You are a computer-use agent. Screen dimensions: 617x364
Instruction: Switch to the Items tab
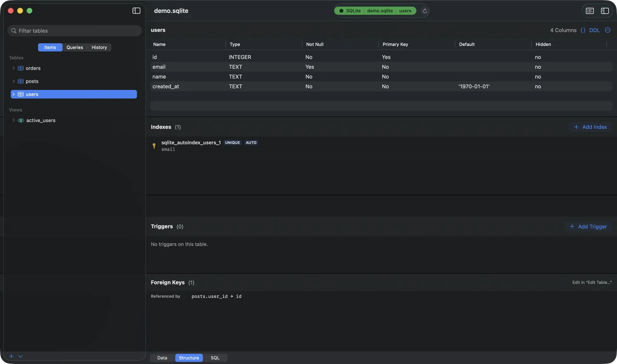click(x=50, y=47)
